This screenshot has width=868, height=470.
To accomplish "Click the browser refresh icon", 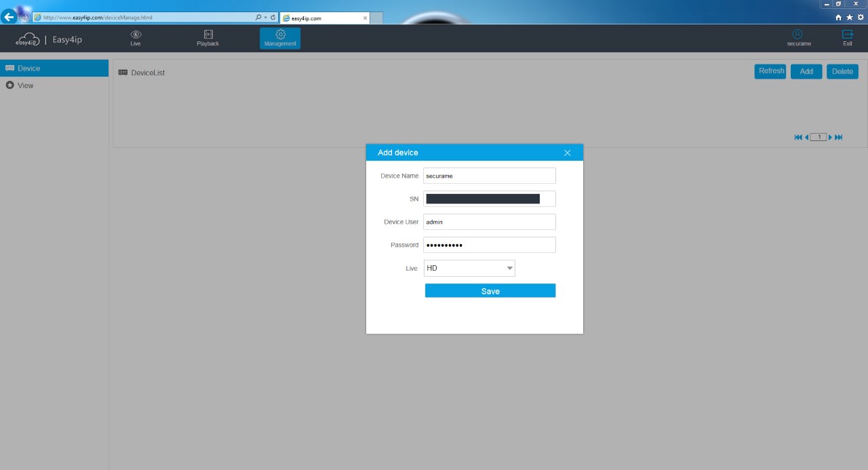I will [273, 17].
